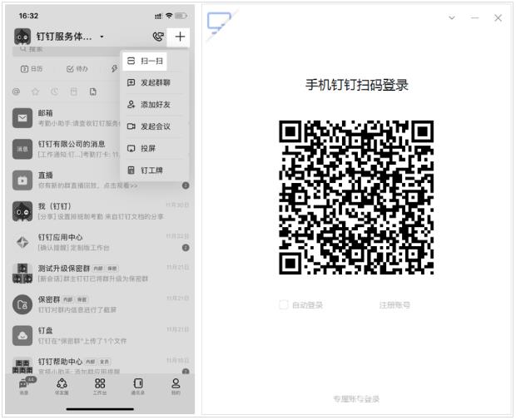Click 投屏 in the dropdown menu
516x420 pixels.
[x=150, y=148]
